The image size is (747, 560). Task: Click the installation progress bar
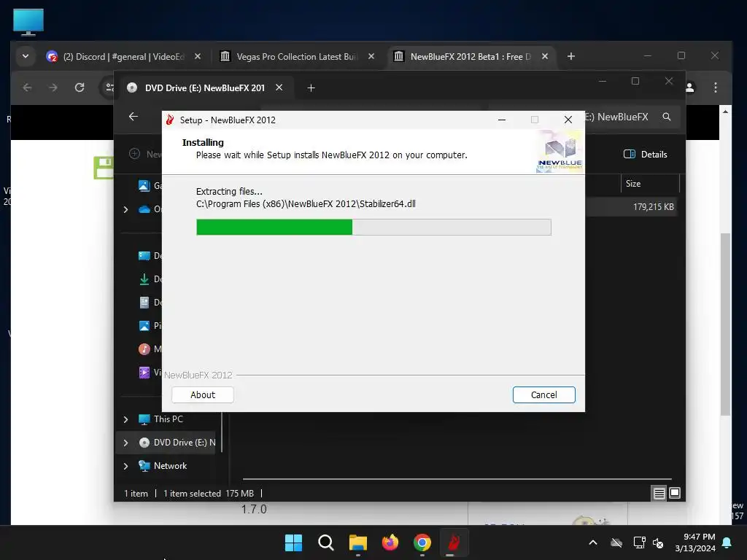(373, 227)
